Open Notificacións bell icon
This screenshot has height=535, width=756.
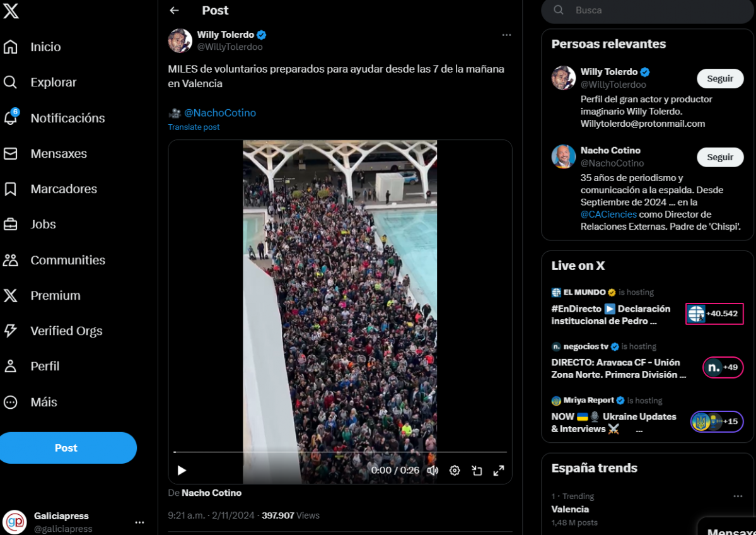coord(11,118)
